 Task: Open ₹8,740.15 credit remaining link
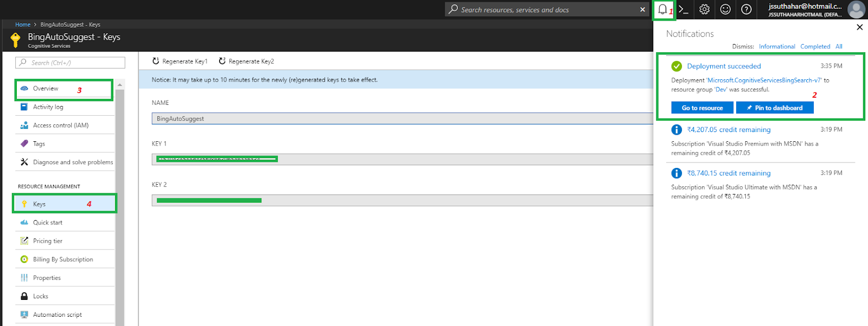pyautogui.click(x=729, y=173)
